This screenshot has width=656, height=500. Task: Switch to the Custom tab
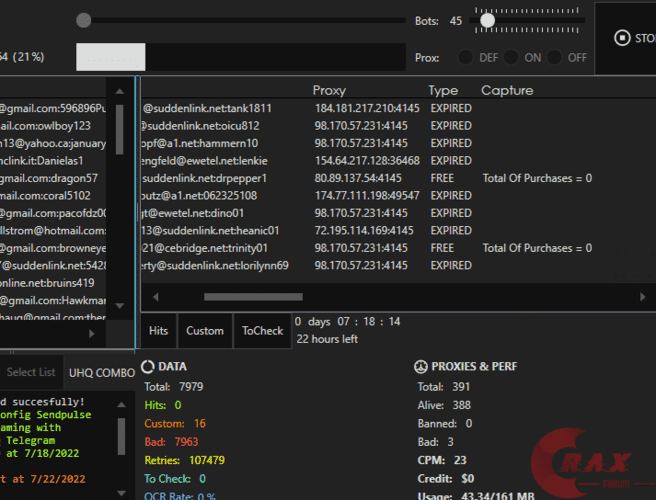[x=205, y=331]
